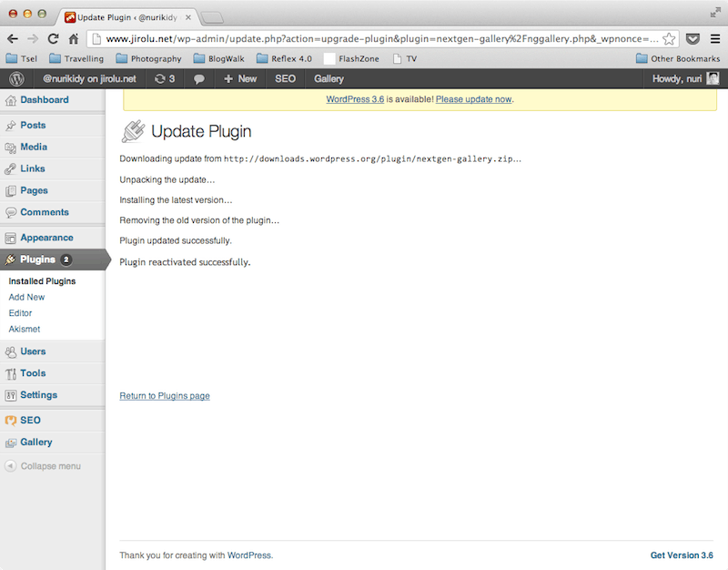Image resolution: width=728 pixels, height=570 pixels.
Task: Click the browser address bar URL field
Action: (x=373, y=38)
